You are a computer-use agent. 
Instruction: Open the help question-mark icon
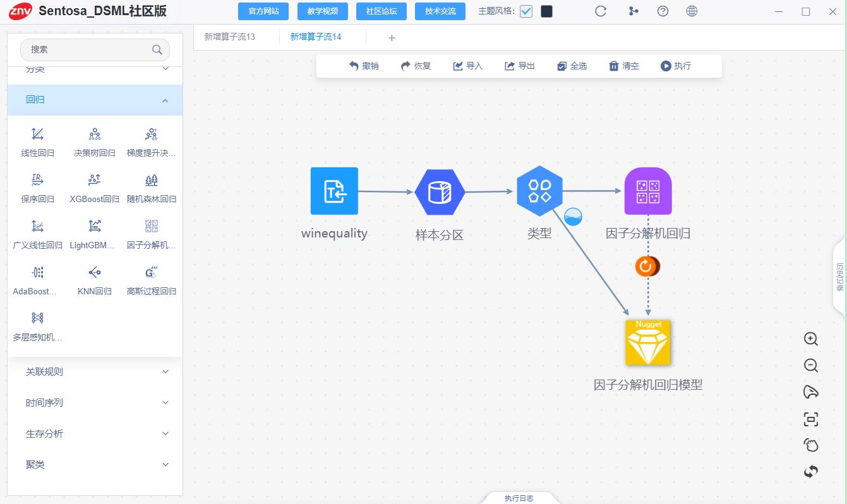coord(663,11)
